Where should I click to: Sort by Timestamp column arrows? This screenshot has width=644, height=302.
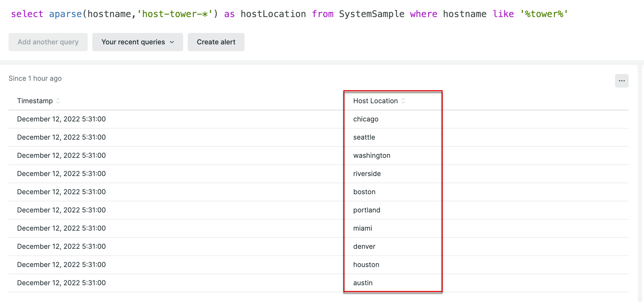pyautogui.click(x=58, y=101)
